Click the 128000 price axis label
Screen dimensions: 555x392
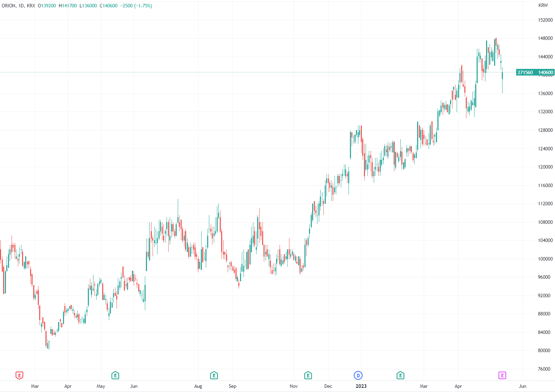[546, 130]
